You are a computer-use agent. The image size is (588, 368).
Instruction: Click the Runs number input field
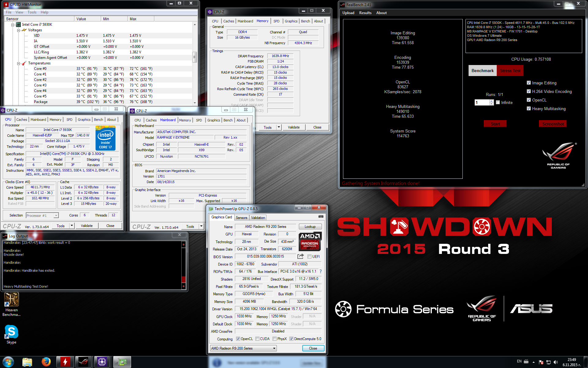pos(482,102)
